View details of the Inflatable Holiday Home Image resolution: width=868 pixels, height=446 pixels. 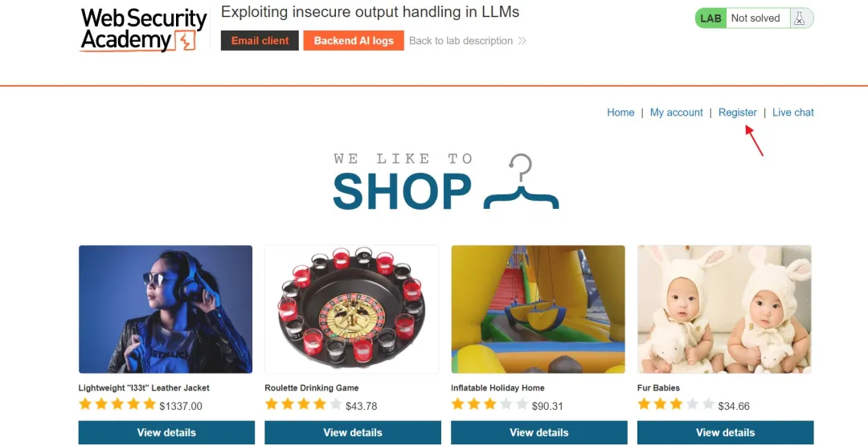point(539,432)
